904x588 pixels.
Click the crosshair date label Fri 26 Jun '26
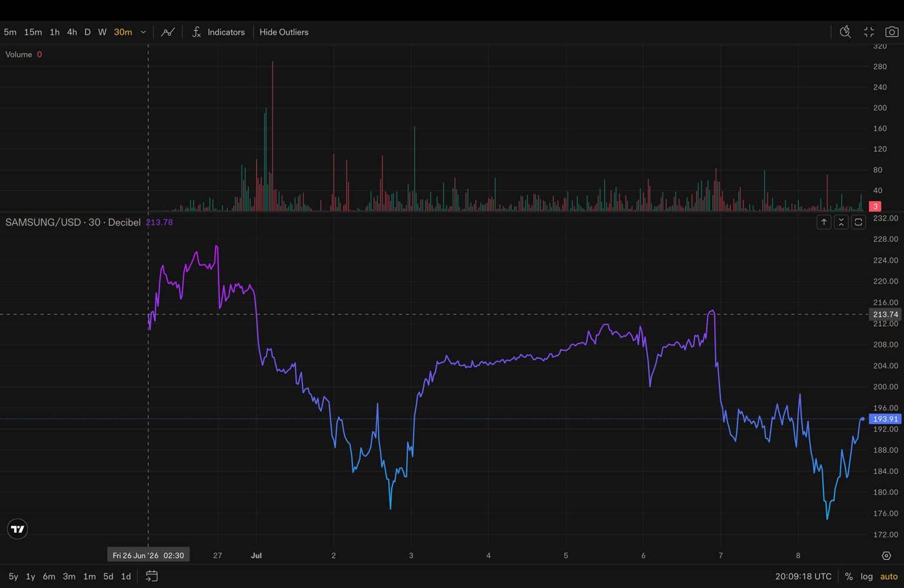click(x=148, y=556)
